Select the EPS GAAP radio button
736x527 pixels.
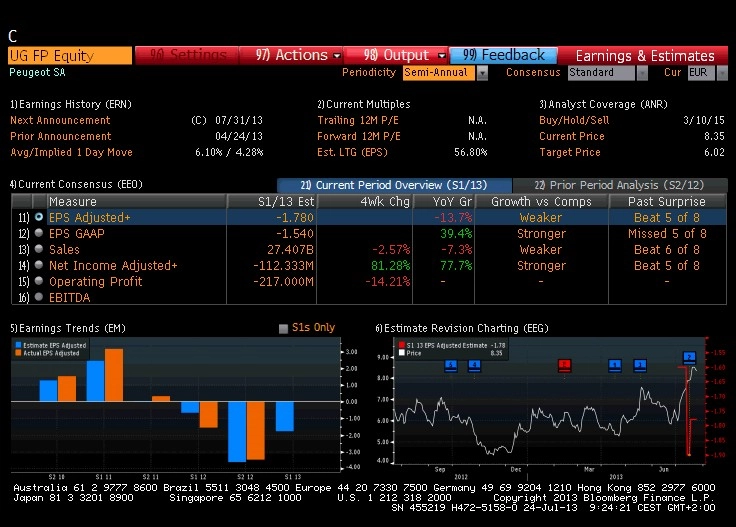pos(39,233)
